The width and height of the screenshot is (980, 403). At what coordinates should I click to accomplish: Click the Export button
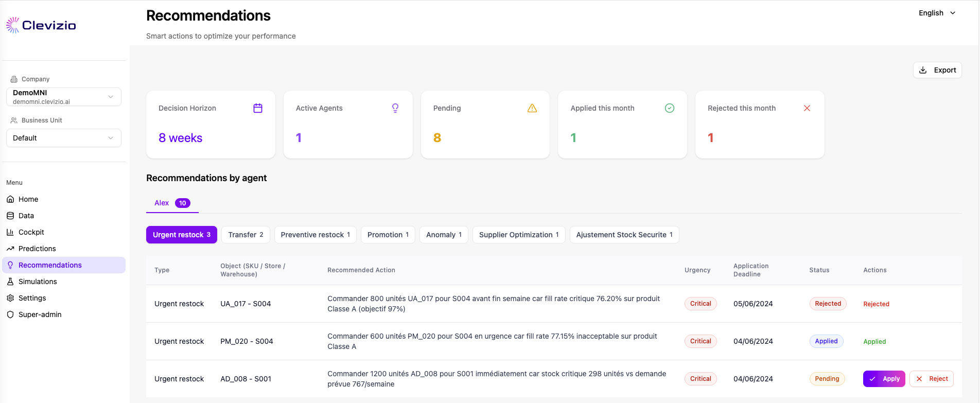937,70
